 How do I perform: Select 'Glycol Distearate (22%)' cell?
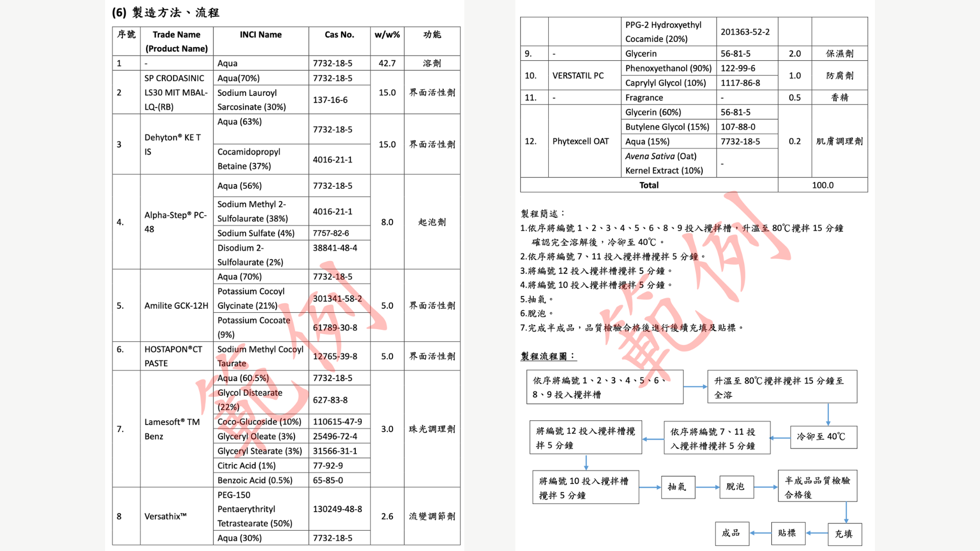pyautogui.click(x=261, y=400)
